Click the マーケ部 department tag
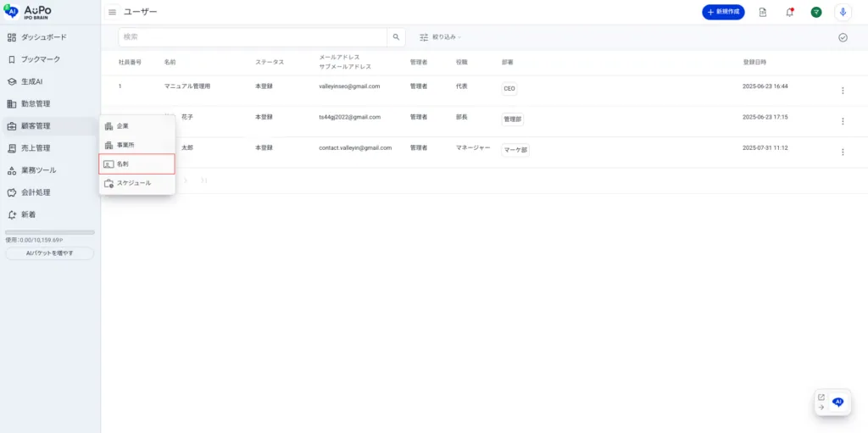This screenshot has width=868, height=433. [515, 149]
